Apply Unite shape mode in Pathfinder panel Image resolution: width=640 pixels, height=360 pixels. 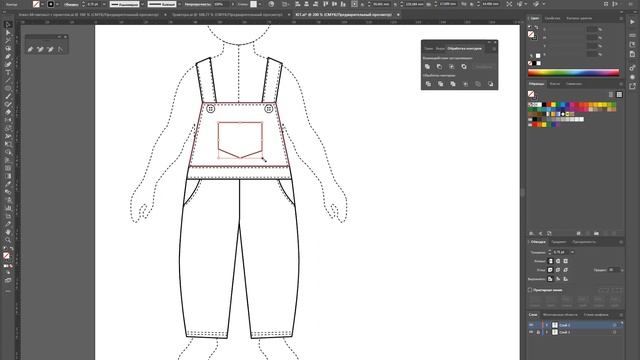pos(427,67)
